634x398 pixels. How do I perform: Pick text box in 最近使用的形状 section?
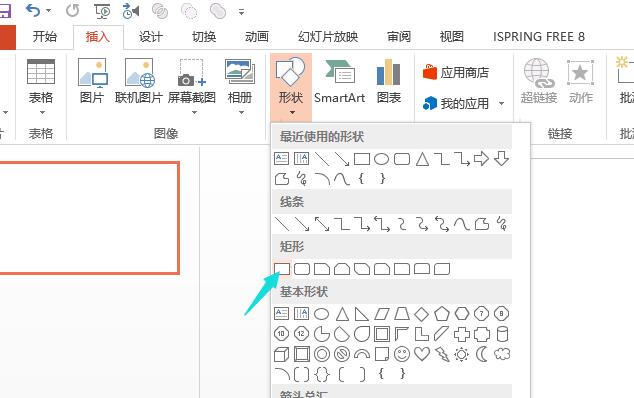[281, 159]
